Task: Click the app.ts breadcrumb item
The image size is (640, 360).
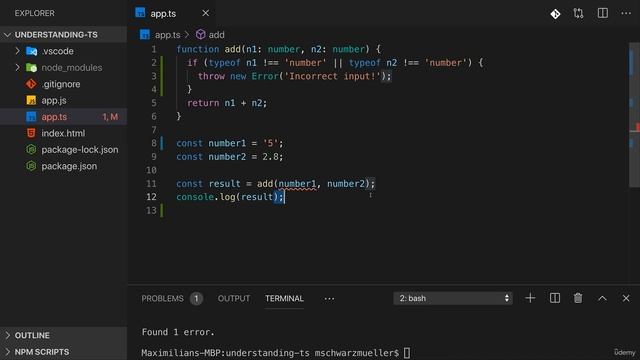Action: (160, 35)
